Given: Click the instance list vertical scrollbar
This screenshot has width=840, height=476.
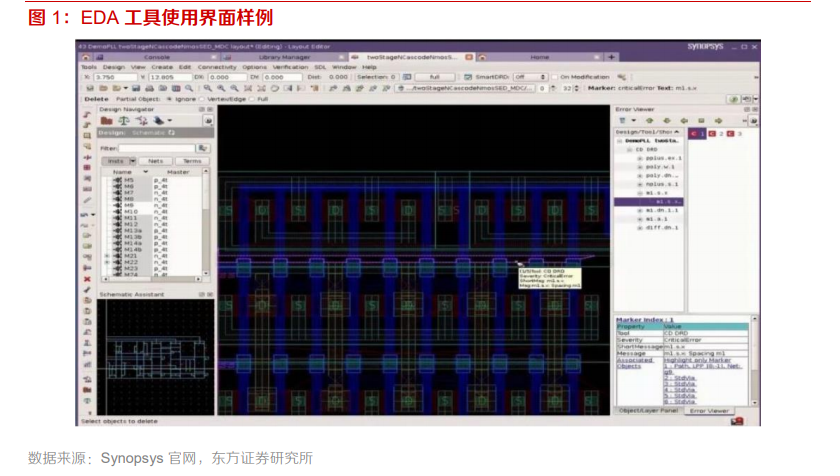Looking at the screenshot, I should pyautogui.click(x=206, y=222).
